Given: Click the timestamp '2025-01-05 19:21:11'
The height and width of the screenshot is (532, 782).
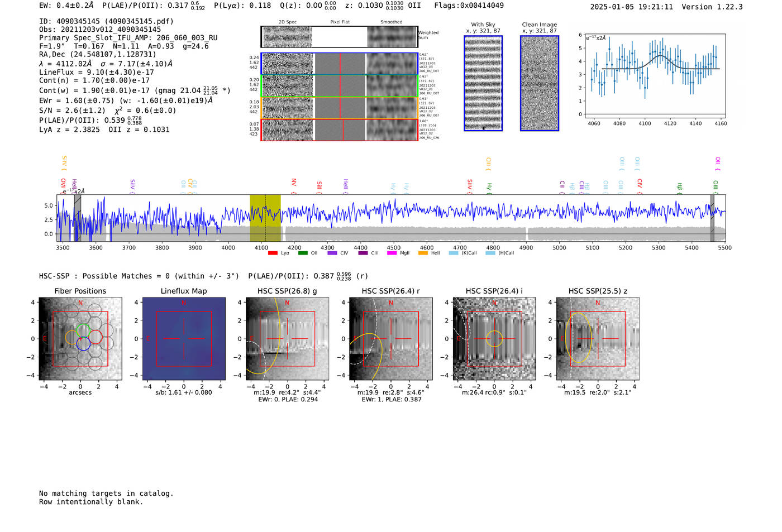Looking at the screenshot, I should 632,7.
